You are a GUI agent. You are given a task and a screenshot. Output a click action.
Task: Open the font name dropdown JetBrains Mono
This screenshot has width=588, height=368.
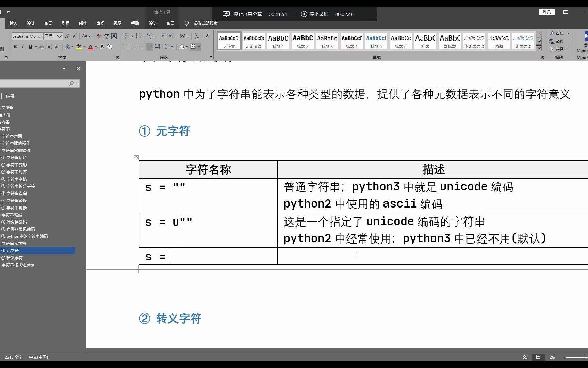[x=40, y=36]
